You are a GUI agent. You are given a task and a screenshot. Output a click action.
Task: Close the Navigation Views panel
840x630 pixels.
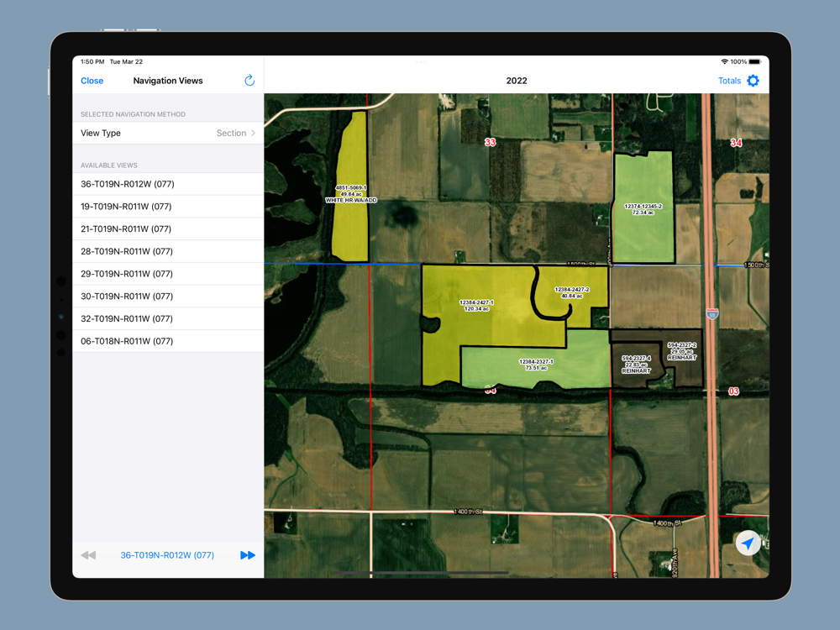click(x=92, y=81)
